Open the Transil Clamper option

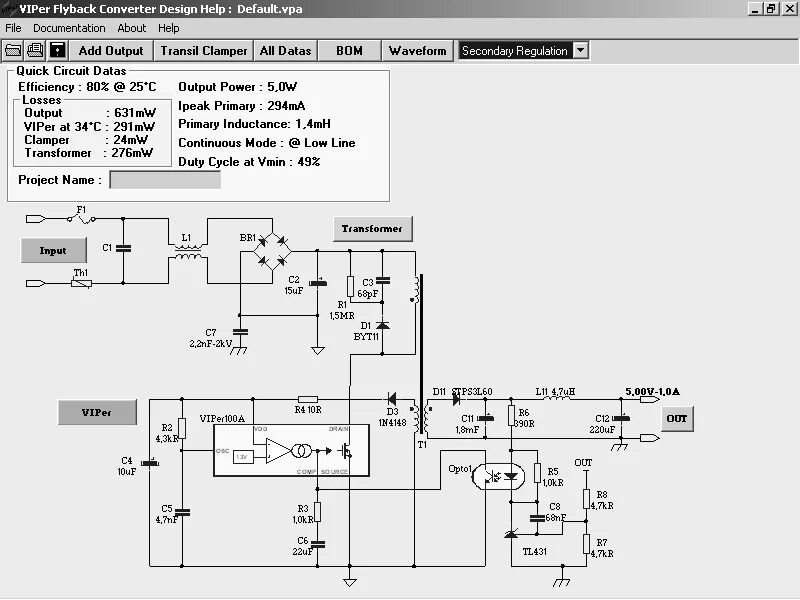pyautogui.click(x=204, y=51)
